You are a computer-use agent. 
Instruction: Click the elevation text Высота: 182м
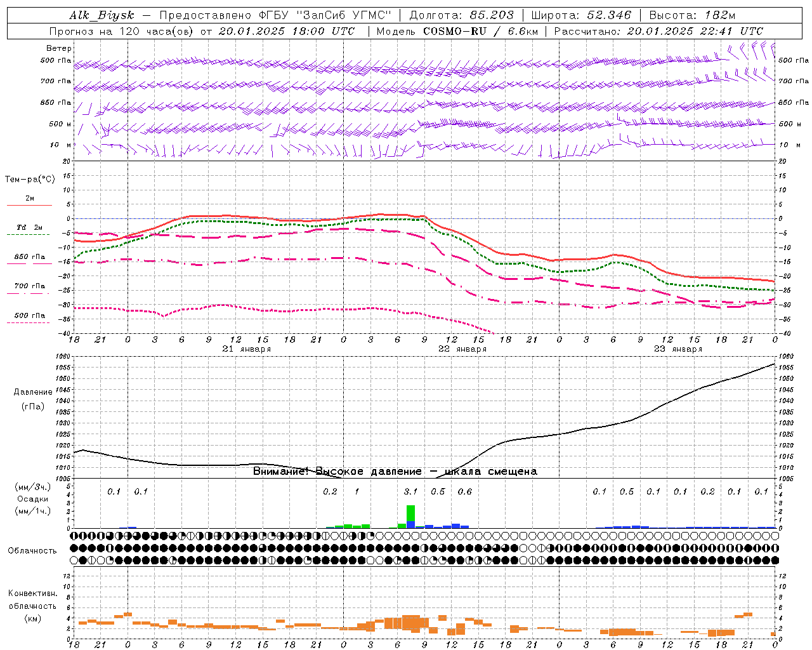click(x=692, y=16)
